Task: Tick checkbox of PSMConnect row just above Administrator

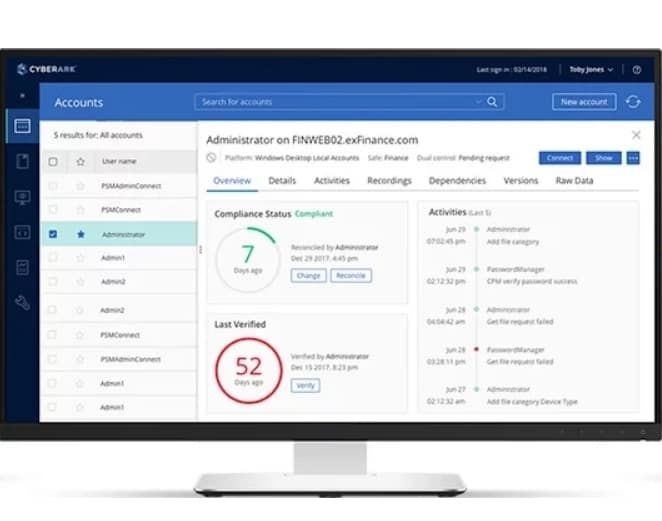Action: (53, 209)
